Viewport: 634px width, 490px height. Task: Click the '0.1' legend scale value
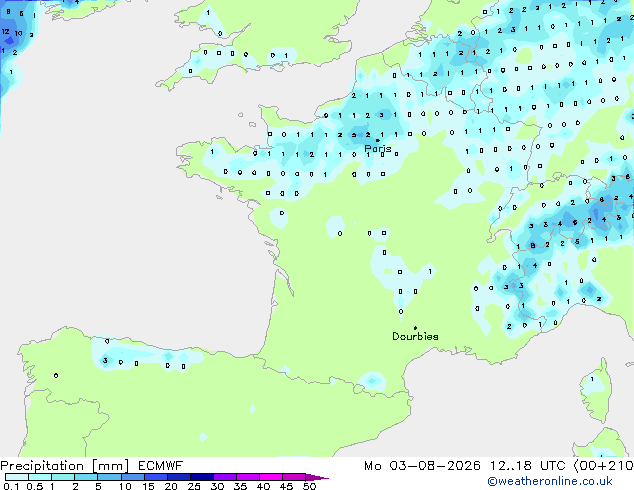click(11, 486)
